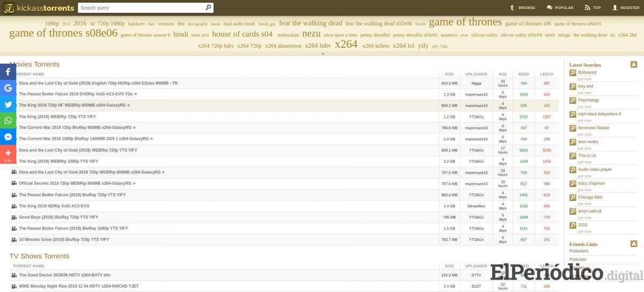644x292 pixels.
Task: Click 'Audio video player' in Latest Searches
Action: [x=595, y=169]
